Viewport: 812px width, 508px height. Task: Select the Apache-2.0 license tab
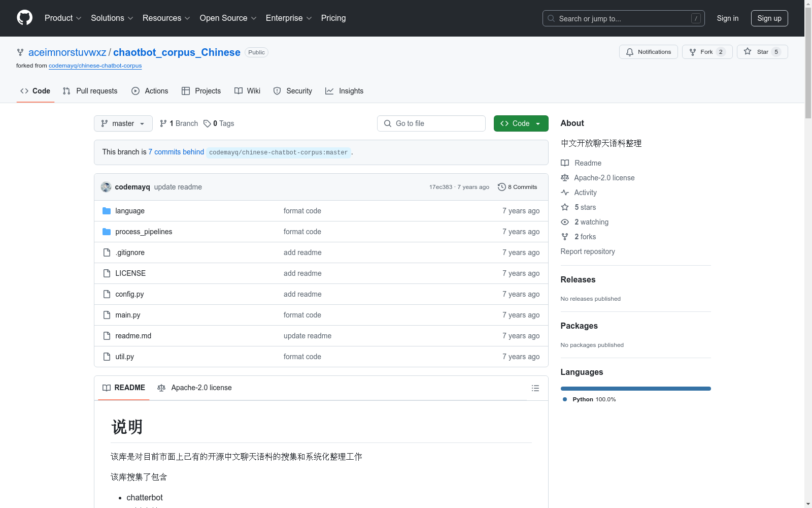point(194,388)
